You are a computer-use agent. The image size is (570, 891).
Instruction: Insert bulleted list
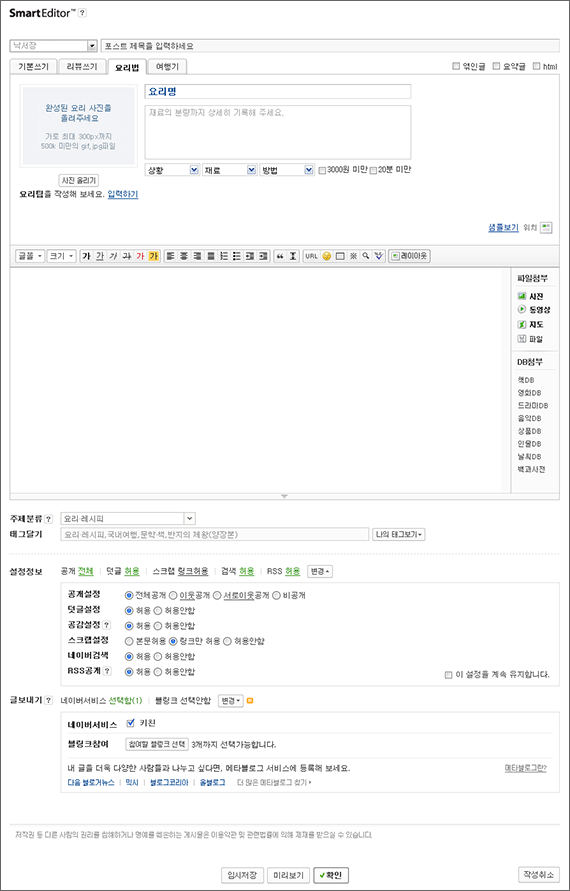click(x=236, y=256)
